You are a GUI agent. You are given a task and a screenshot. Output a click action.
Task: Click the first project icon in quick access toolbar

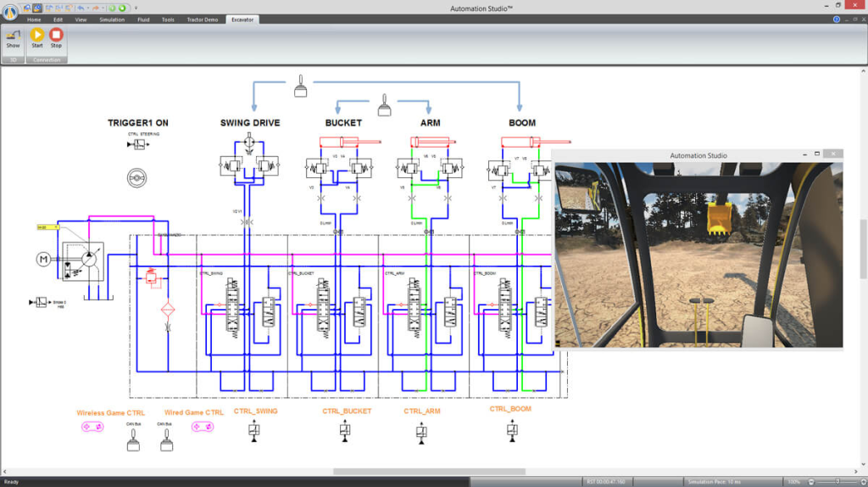[26, 8]
